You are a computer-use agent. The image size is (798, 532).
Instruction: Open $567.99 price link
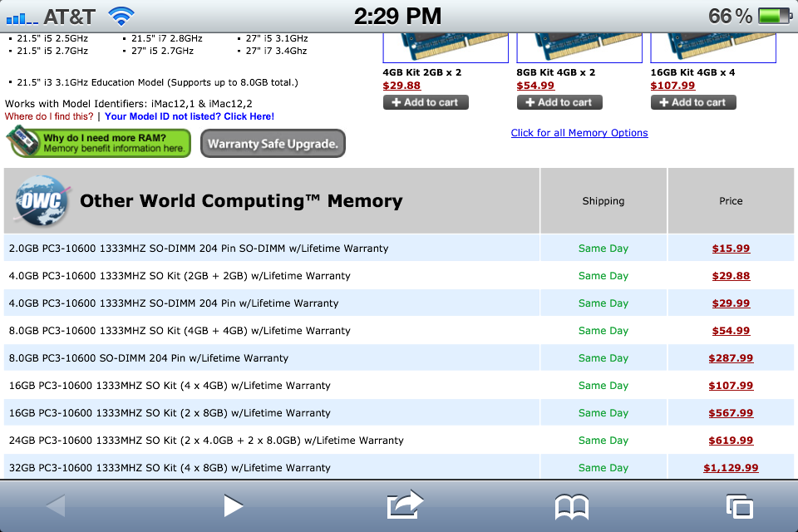point(731,413)
